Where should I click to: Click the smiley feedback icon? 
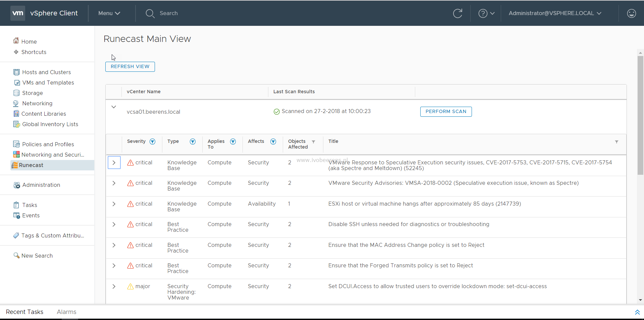tap(631, 13)
